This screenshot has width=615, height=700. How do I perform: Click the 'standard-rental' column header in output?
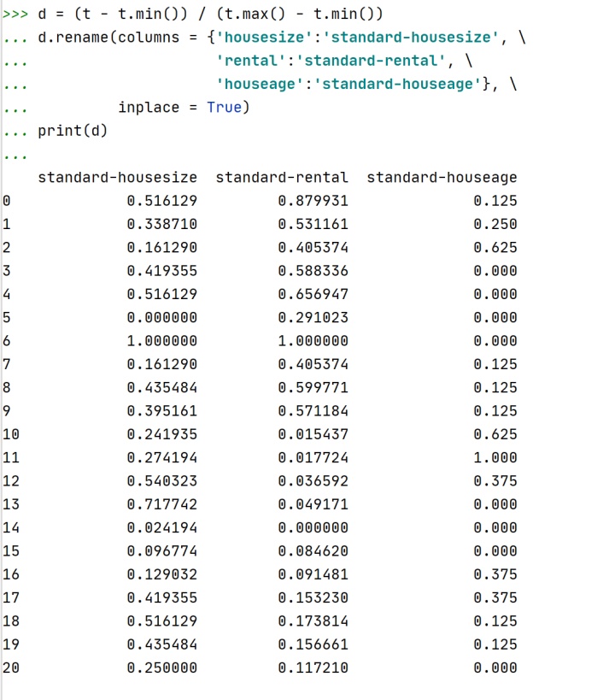[x=282, y=178]
